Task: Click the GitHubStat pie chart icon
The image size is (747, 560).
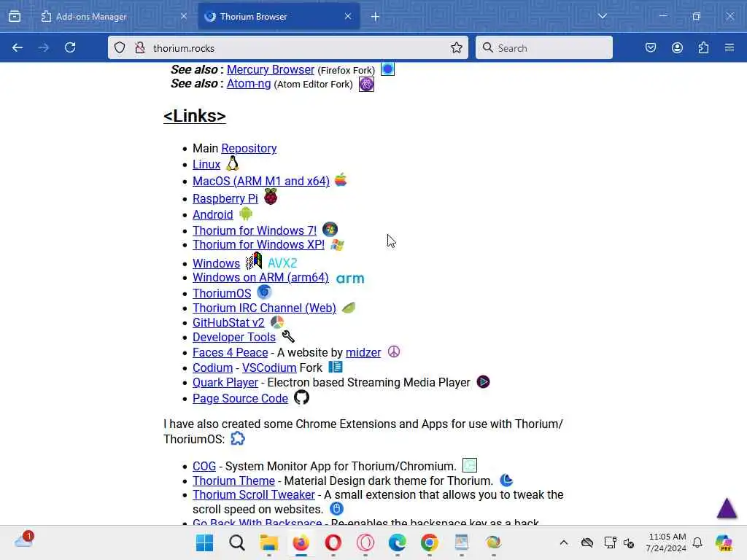Action: coord(277,322)
